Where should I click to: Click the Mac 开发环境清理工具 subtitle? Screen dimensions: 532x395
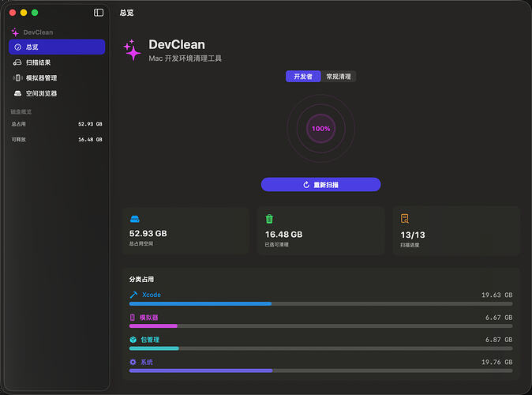(x=185, y=58)
